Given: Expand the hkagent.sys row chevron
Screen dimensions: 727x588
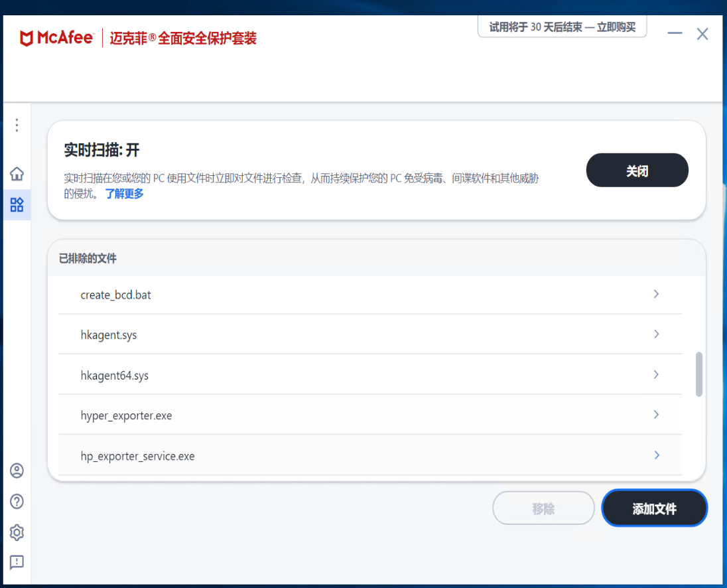Looking at the screenshot, I should click(x=656, y=334).
